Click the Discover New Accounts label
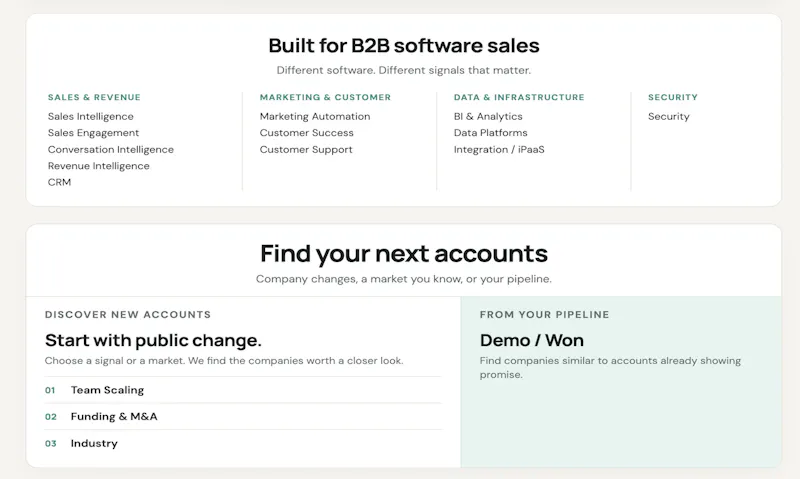800x479 pixels. (128, 315)
